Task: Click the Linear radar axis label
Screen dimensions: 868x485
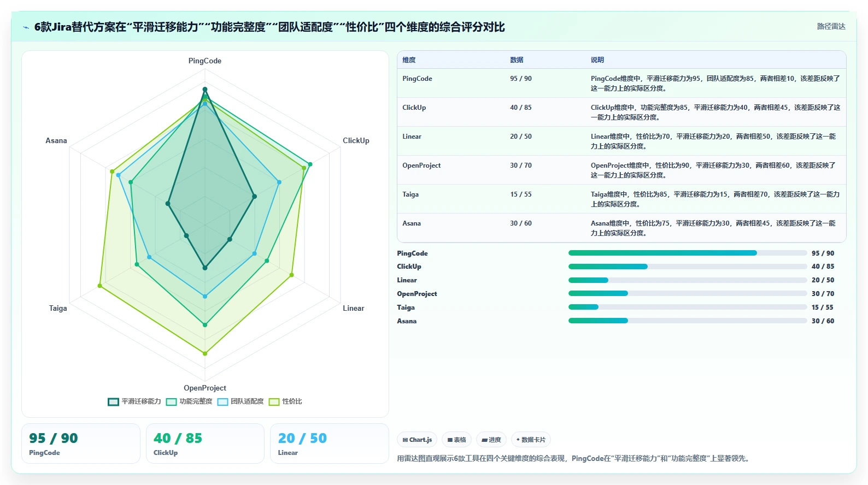Action: coord(353,308)
